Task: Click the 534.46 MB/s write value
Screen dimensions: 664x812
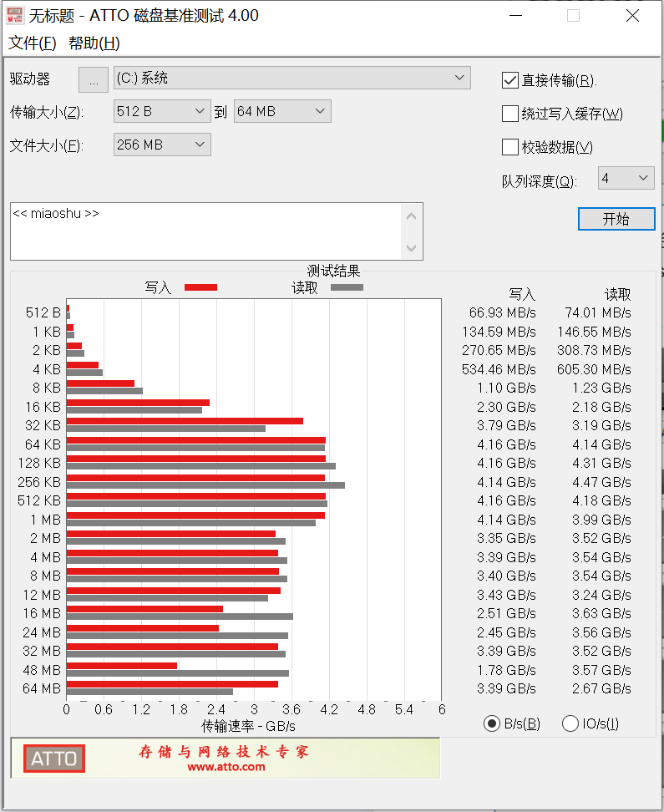Action: [x=499, y=369]
